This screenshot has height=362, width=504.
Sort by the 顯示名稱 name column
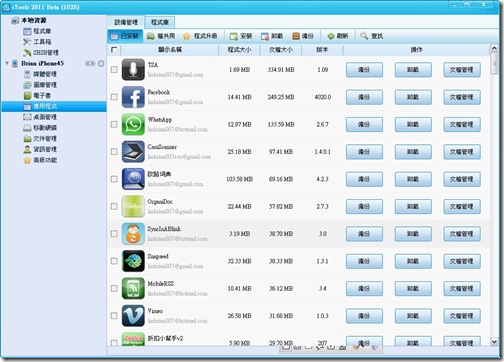coord(170,50)
